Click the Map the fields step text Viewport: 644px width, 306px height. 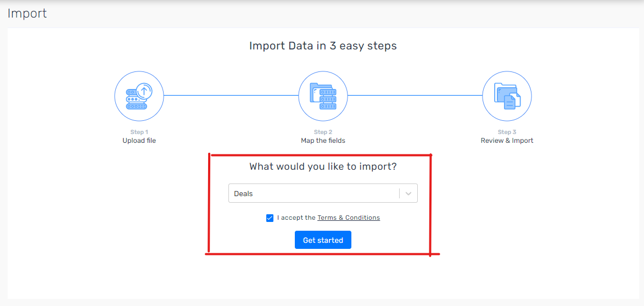click(x=323, y=141)
